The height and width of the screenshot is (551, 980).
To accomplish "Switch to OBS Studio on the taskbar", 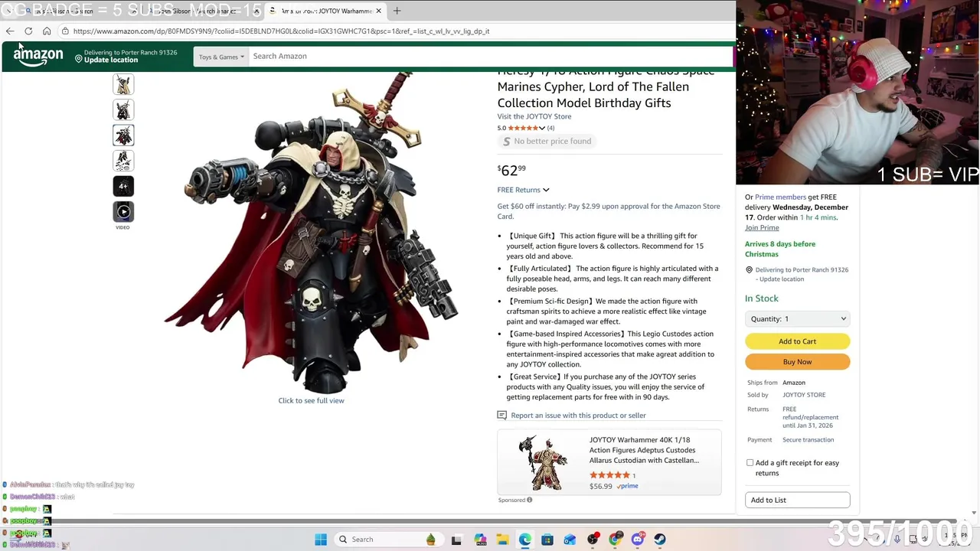I will point(593,540).
